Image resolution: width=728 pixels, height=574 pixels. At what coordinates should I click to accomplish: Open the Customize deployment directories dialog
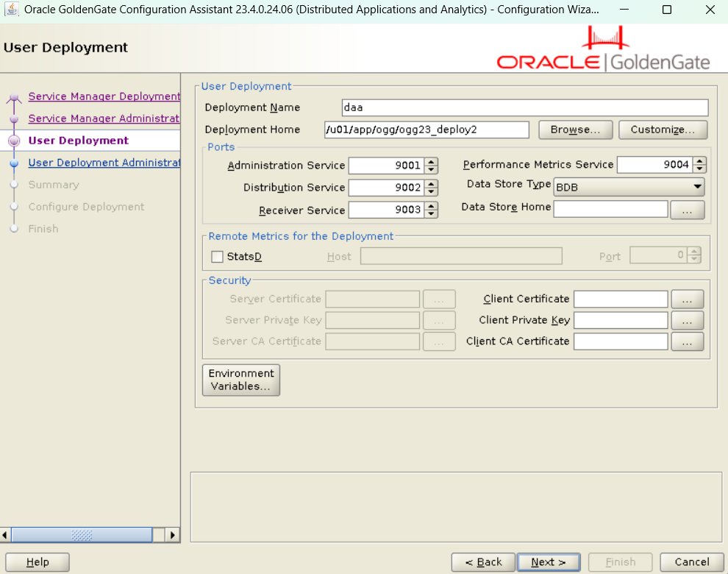click(x=663, y=130)
